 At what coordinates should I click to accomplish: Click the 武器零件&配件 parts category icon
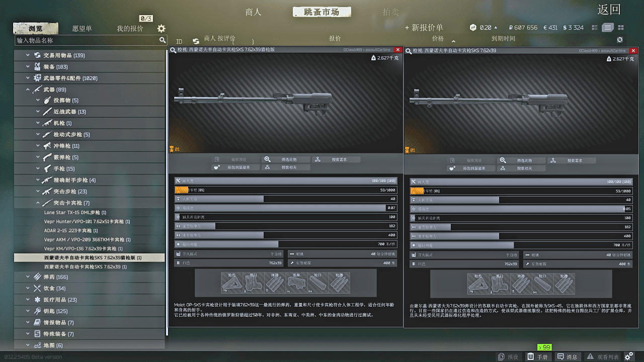coord(37,78)
